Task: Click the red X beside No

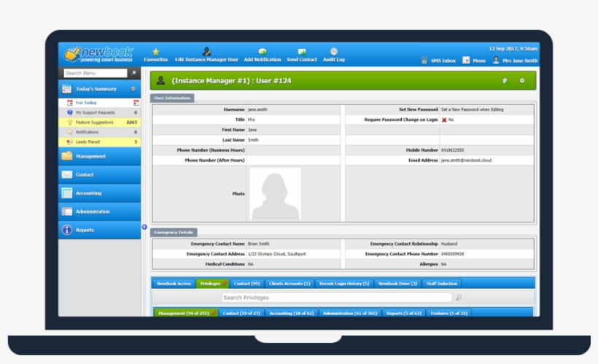Action: (x=444, y=120)
